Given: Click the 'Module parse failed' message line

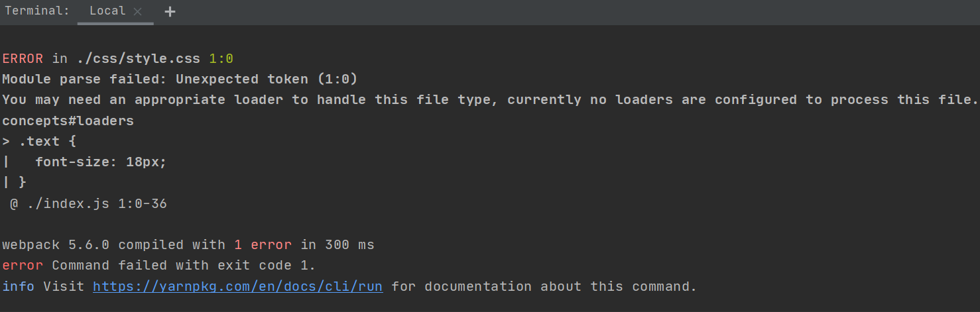Looking at the screenshot, I should 179,79.
